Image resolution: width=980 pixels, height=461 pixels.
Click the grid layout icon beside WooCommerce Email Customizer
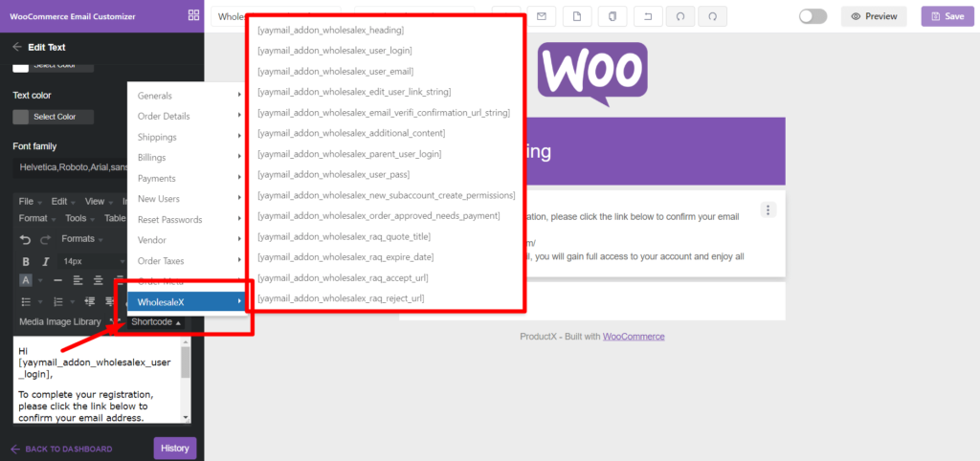pyautogui.click(x=193, y=15)
